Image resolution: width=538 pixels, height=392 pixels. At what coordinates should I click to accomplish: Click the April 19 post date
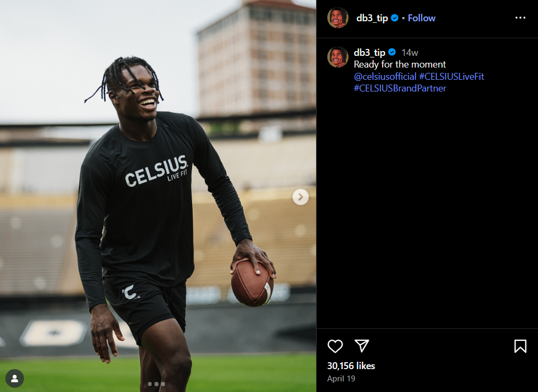(x=341, y=379)
